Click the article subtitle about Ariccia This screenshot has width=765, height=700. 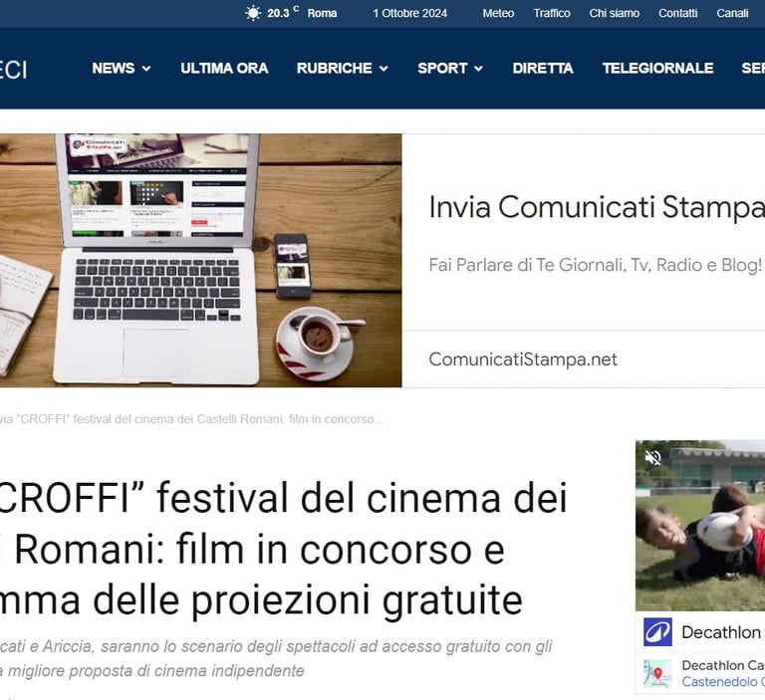[x=276, y=658]
